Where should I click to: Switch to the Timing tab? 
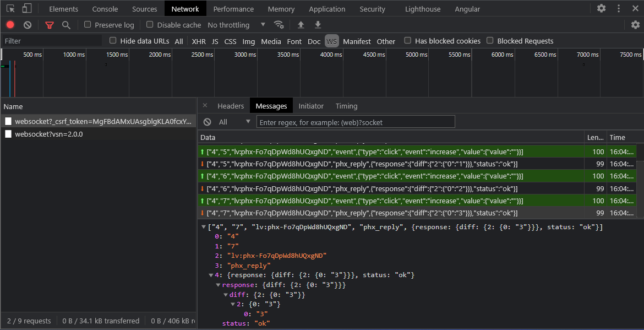(346, 106)
